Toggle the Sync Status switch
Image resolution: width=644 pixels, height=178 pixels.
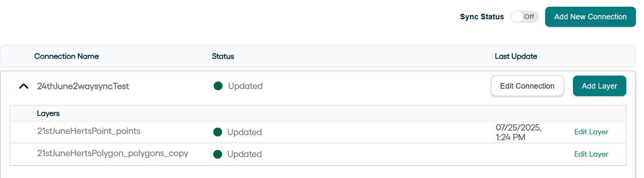(x=524, y=17)
